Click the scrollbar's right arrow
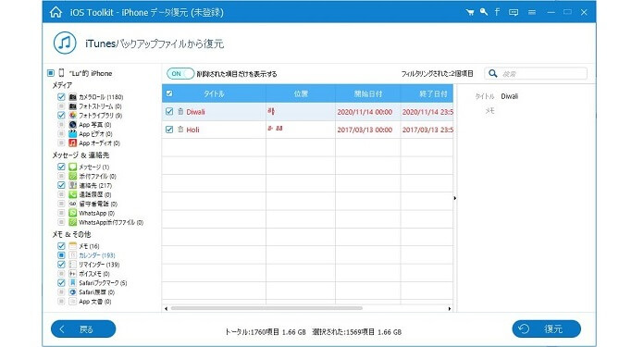Image resolution: width=644 pixels, height=347 pixels. pyautogui.click(x=450, y=308)
